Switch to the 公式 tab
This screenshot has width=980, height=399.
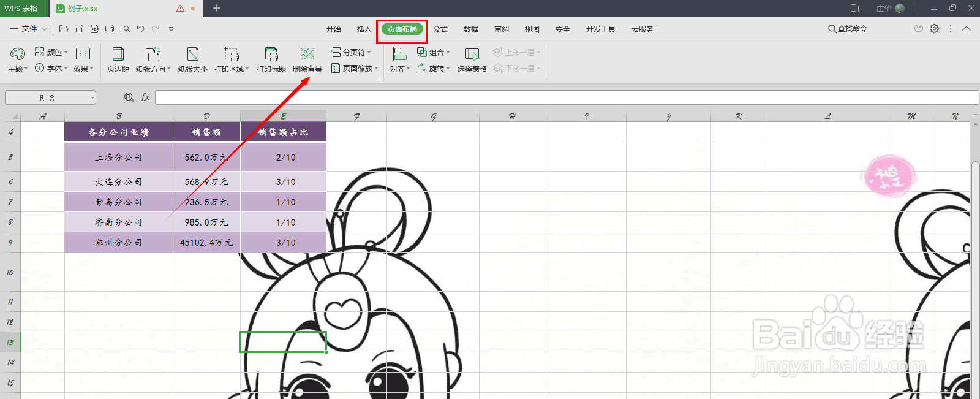[x=440, y=29]
